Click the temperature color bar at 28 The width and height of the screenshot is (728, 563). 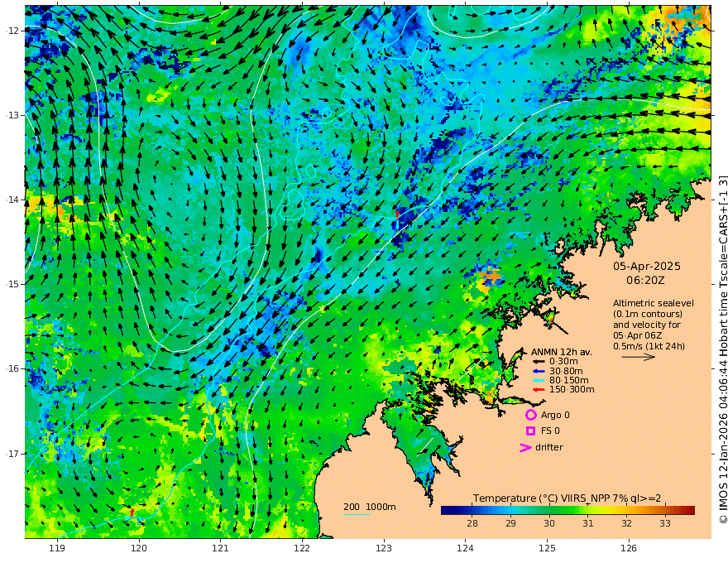tap(472, 511)
